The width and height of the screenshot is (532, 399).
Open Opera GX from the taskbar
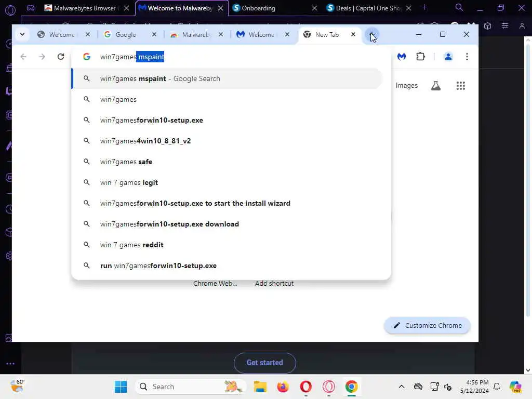(329, 387)
